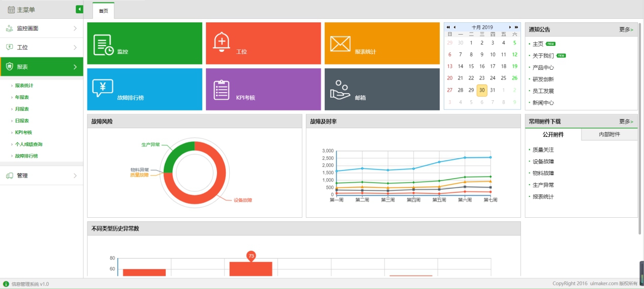Go to previous year in calendar
This screenshot has height=289, width=644.
tap(448, 27)
